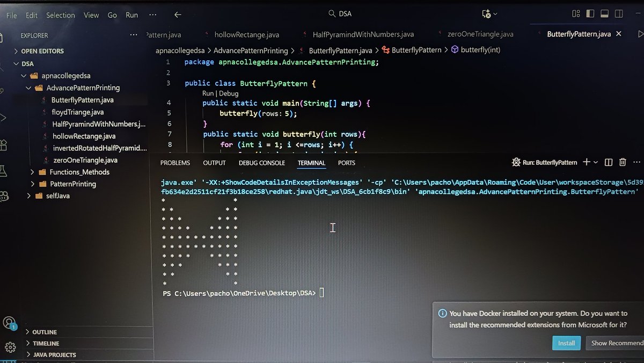Screen dimensions: 644x363
Task: Open the terminal launch profile dropdown arrow
Action: (596, 162)
